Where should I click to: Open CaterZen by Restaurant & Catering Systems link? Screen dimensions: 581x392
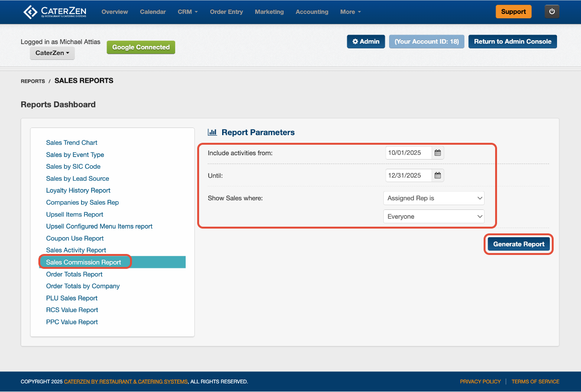(x=126, y=382)
